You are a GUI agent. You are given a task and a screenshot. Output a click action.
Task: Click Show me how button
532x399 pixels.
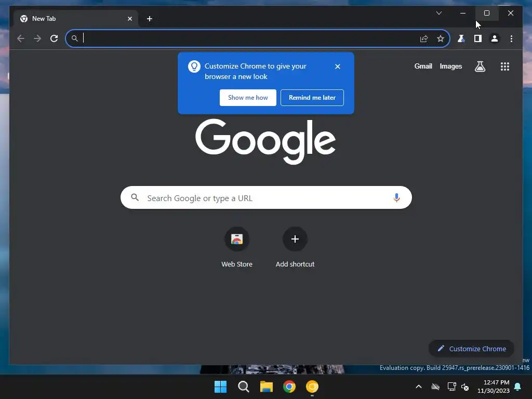[248, 98]
